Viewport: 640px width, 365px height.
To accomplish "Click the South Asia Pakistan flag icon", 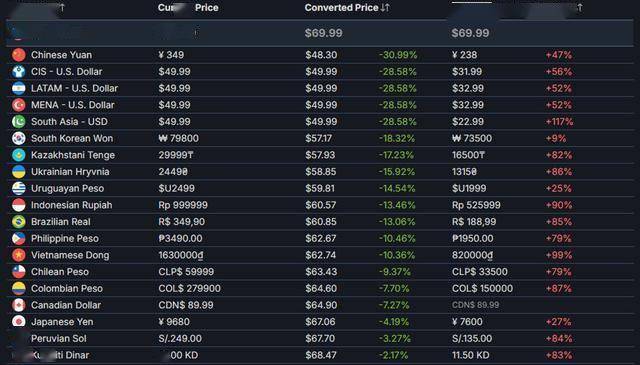I will 19,122.
